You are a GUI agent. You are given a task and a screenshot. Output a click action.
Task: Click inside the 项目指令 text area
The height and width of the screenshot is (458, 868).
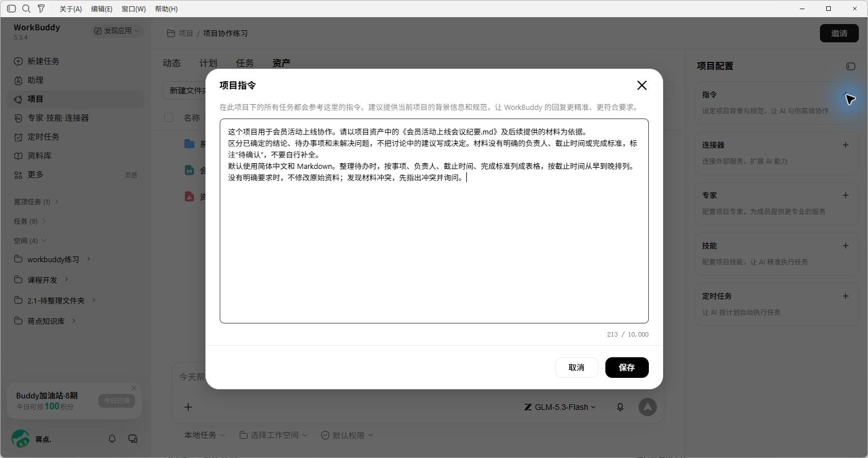point(434,221)
